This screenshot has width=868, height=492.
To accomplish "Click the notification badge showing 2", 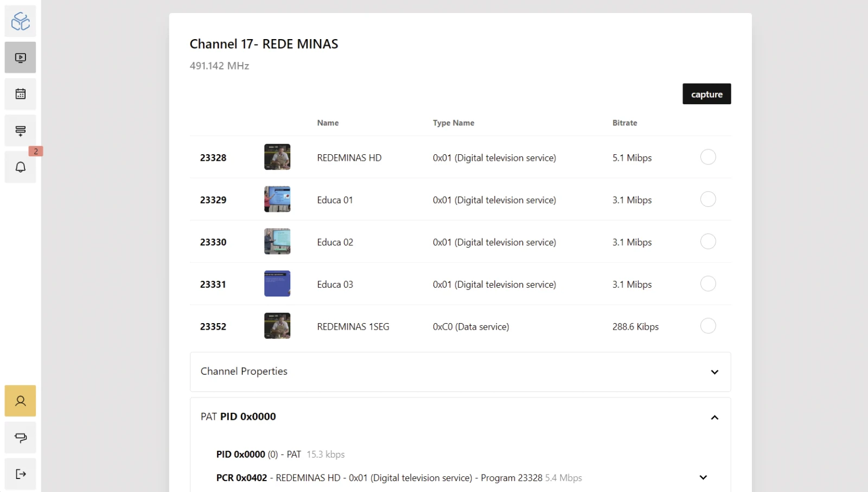I will click(x=36, y=152).
